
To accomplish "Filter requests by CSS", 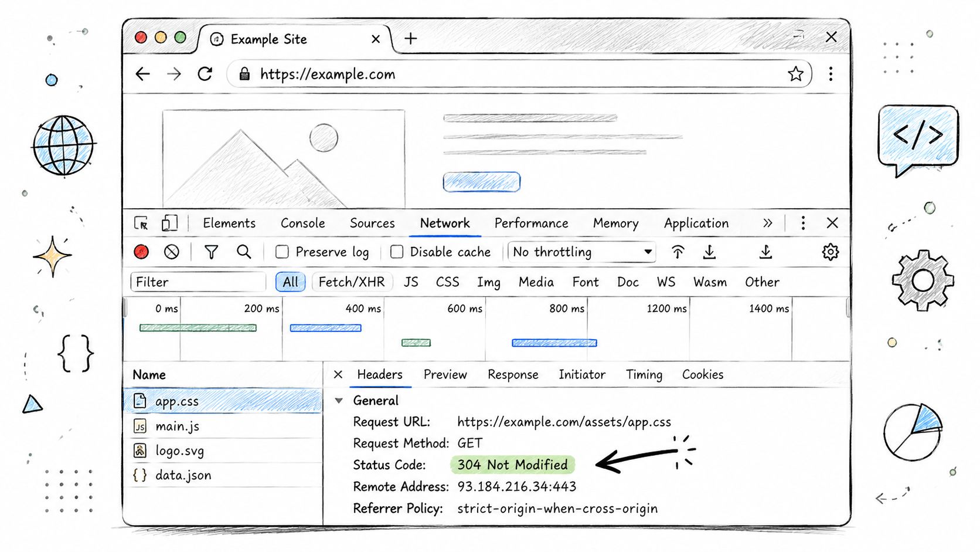I will [447, 282].
